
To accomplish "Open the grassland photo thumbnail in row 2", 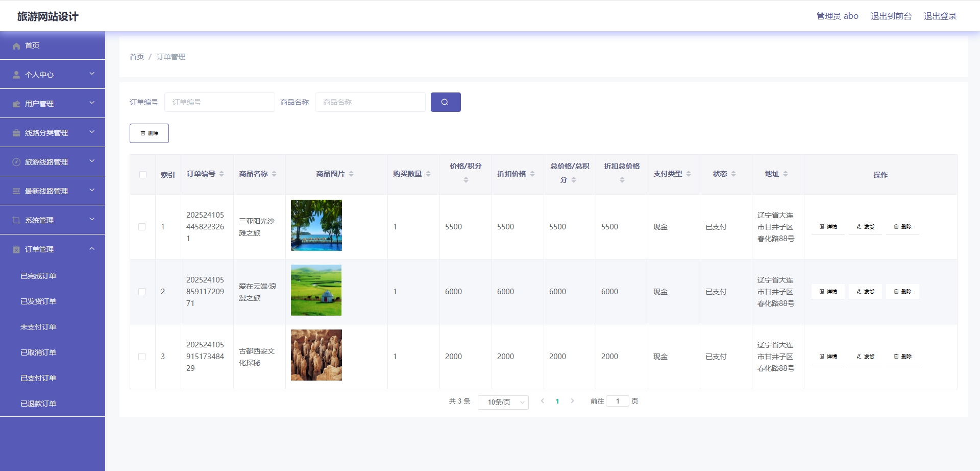I will pos(316,290).
